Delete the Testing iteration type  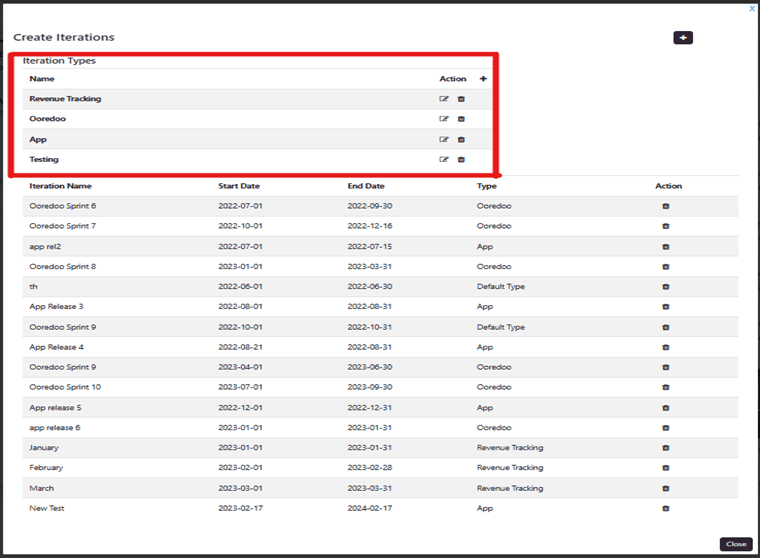pyautogui.click(x=461, y=159)
